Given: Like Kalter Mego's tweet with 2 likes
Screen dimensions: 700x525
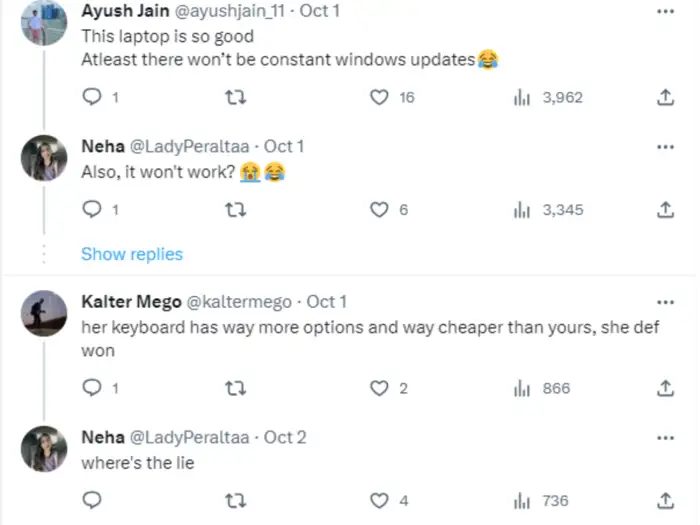Looking at the screenshot, I should [380, 388].
